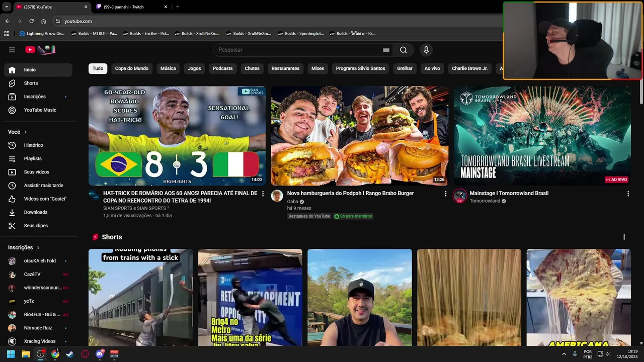Play the Tomorrowland Brasil livestream thumbnail
The image size is (644, 362).
pyautogui.click(x=542, y=136)
